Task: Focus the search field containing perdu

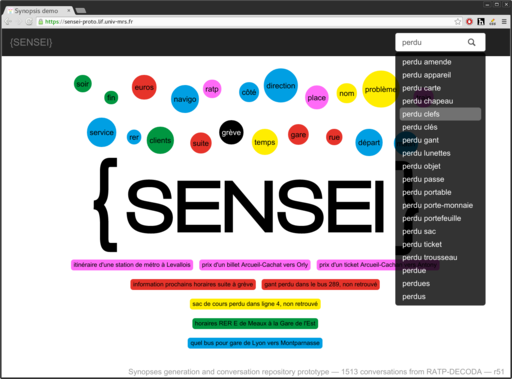Action: pos(432,42)
